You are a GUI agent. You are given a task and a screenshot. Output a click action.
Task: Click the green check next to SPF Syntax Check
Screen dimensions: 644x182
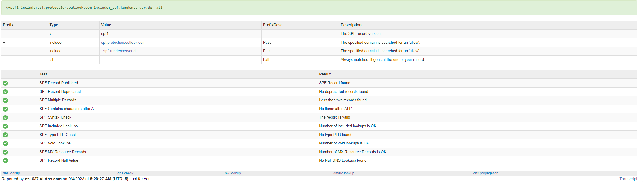tap(5, 118)
